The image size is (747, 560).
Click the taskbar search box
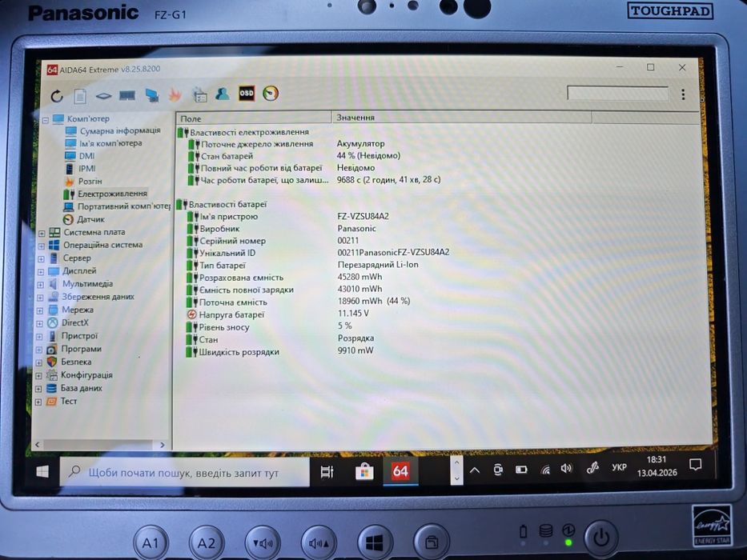click(x=184, y=472)
